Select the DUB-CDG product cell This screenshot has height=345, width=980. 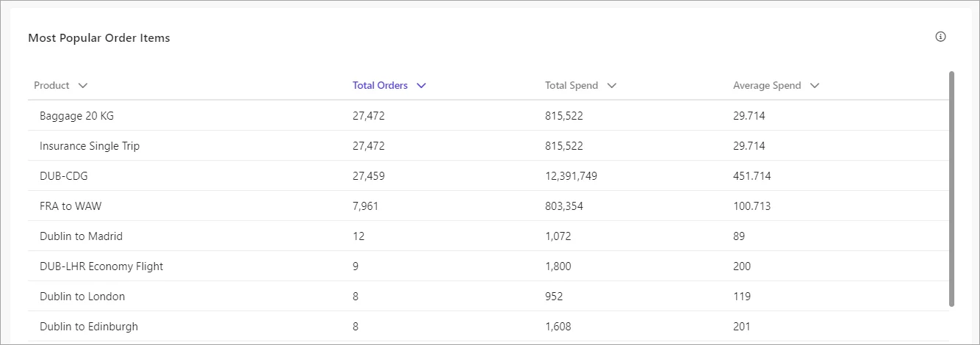coord(64,176)
